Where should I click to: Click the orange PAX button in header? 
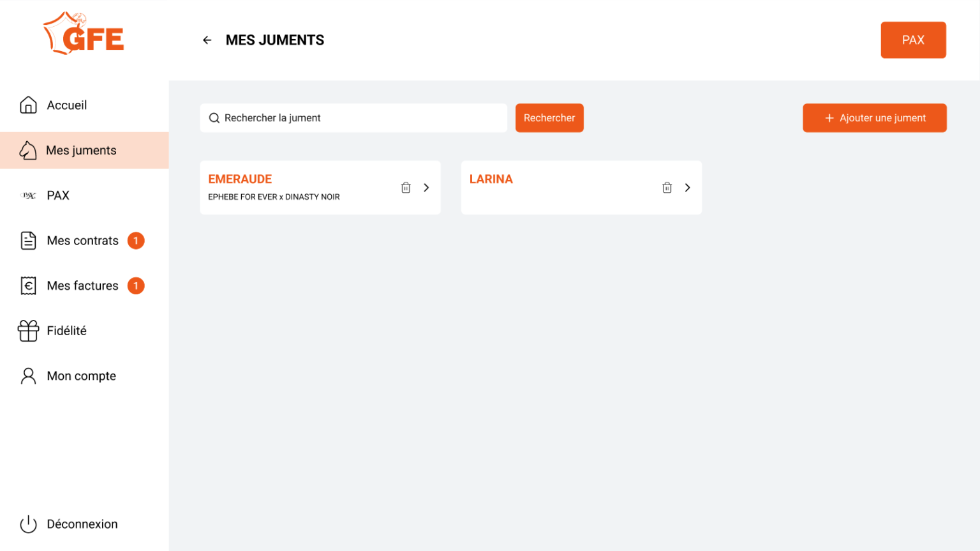913,40
